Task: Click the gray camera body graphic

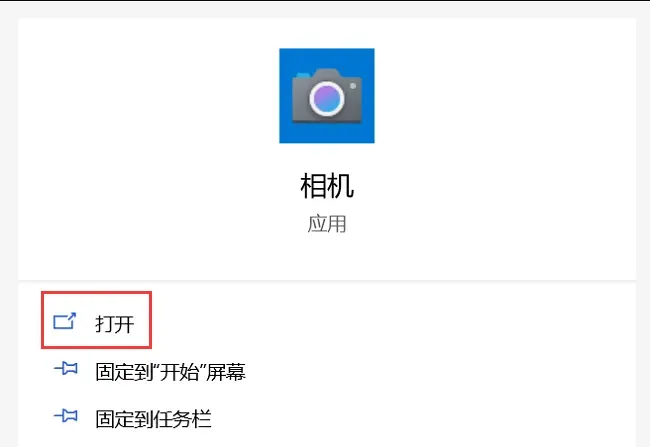Action: point(327,96)
